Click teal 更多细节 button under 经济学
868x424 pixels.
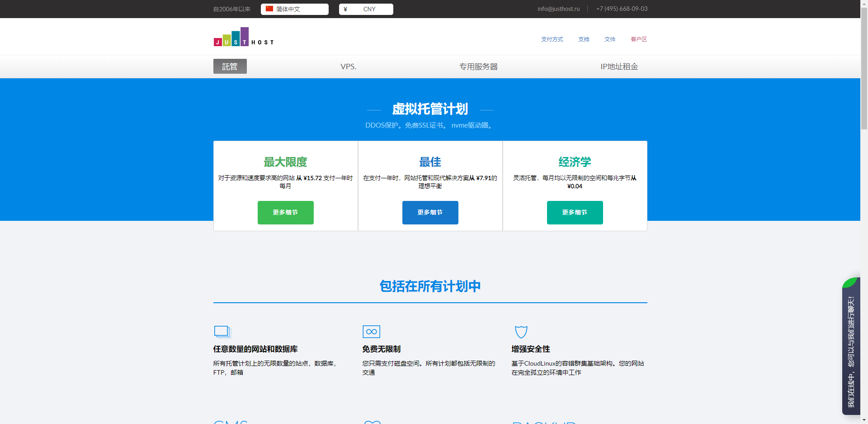pyautogui.click(x=575, y=213)
